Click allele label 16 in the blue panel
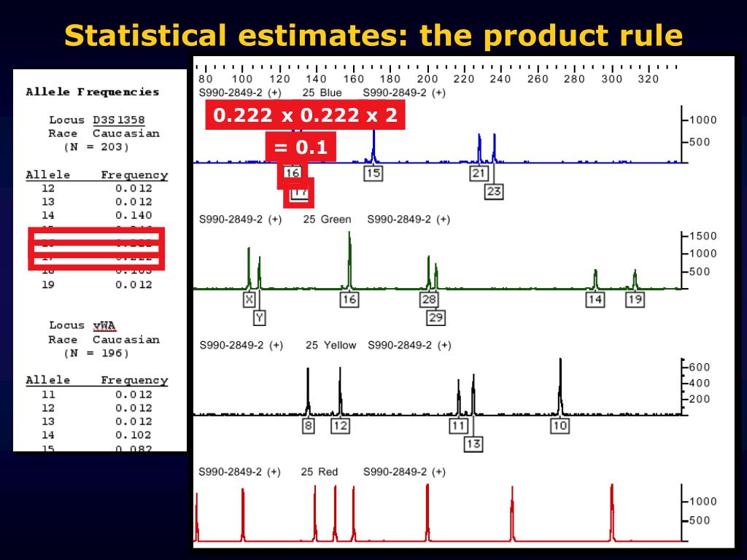 point(292,174)
